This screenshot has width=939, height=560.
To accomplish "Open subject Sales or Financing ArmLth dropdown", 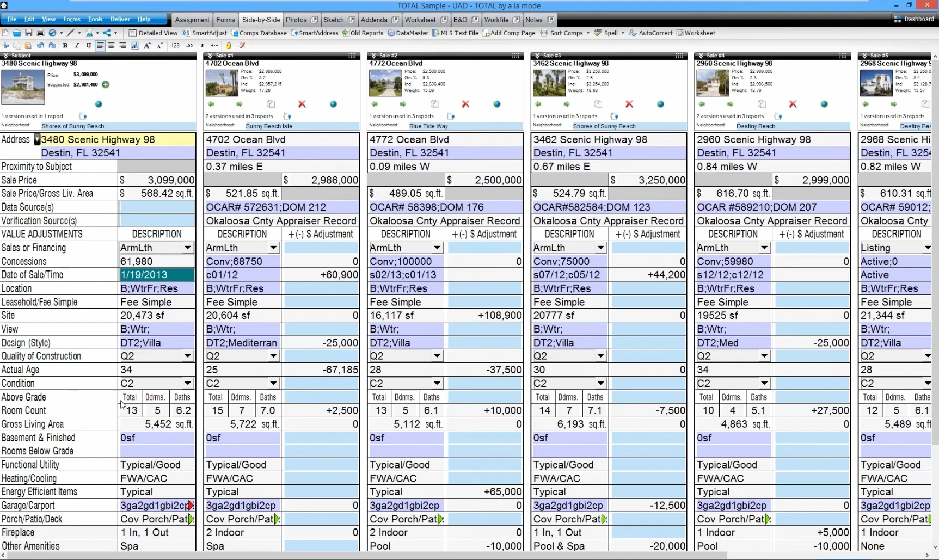I will [x=187, y=248].
